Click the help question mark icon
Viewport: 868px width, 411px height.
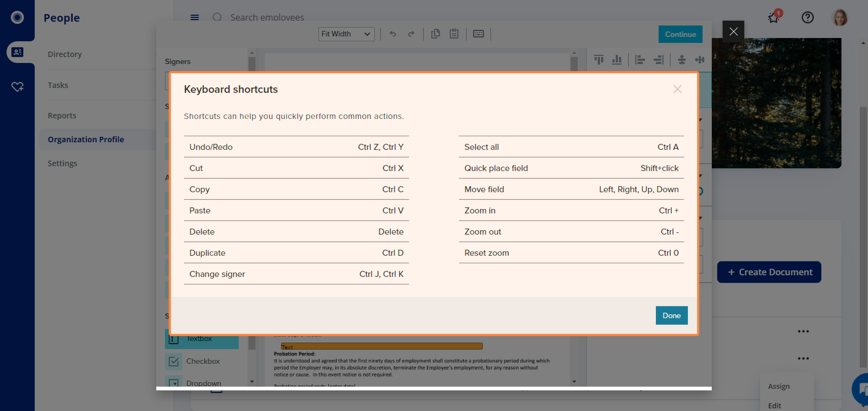click(x=807, y=18)
